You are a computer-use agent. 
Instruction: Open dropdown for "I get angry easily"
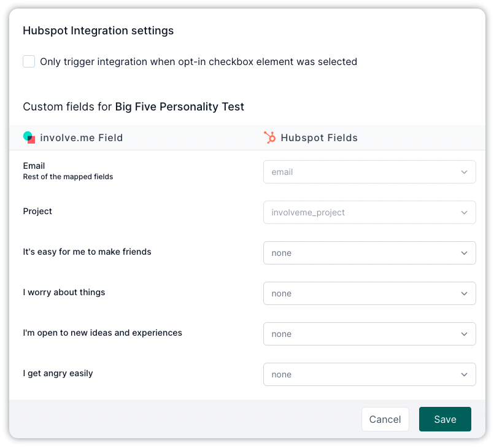[369, 374]
